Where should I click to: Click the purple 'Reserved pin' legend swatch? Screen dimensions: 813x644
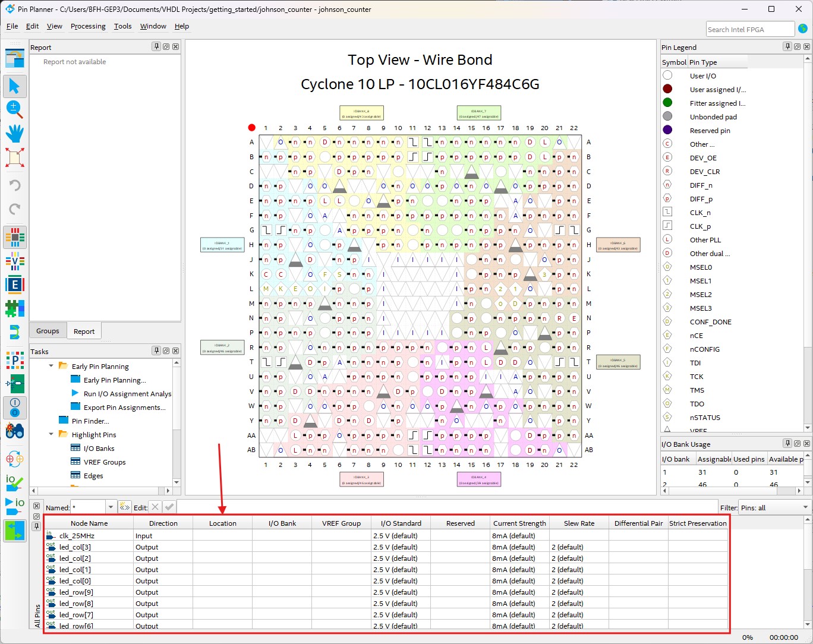pyautogui.click(x=667, y=130)
